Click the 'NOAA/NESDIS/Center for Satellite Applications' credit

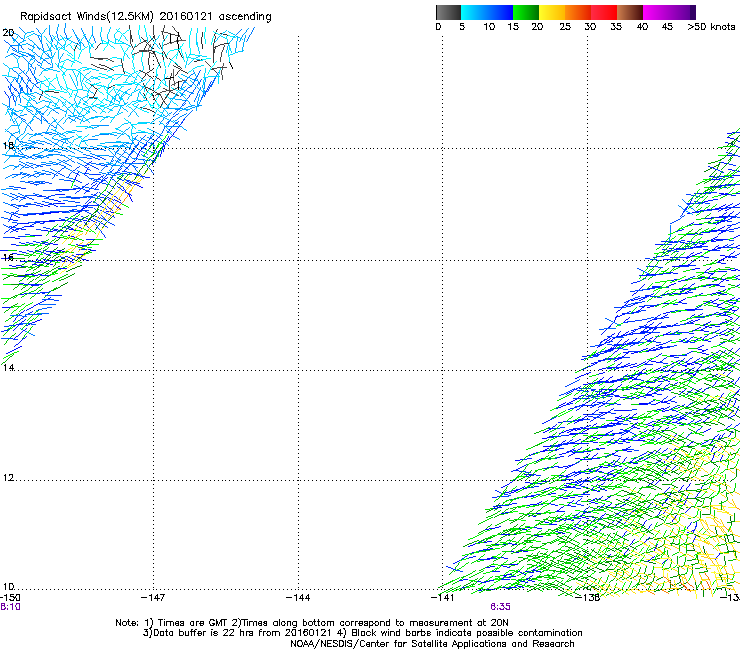(x=432, y=644)
